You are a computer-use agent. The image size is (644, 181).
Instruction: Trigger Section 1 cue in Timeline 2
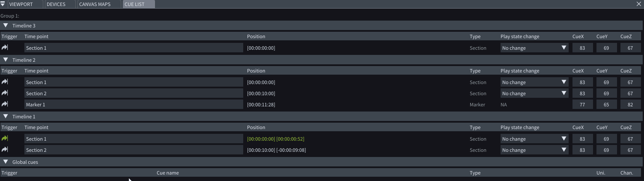point(5,82)
